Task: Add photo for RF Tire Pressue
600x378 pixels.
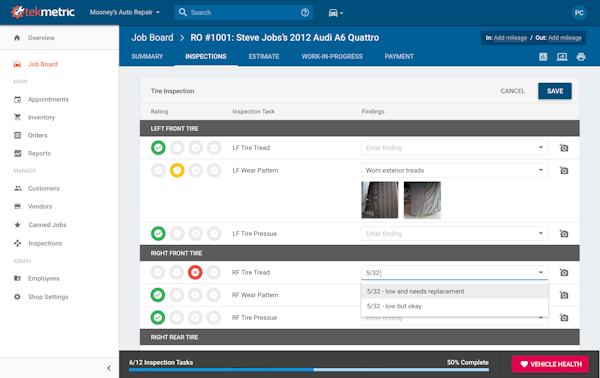Action: click(564, 318)
